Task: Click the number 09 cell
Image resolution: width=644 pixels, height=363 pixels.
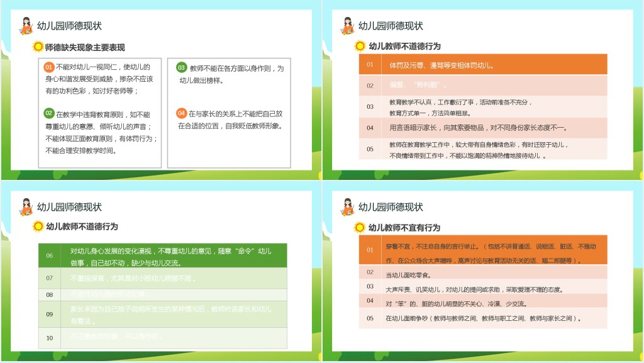Action: pyautogui.click(x=49, y=314)
